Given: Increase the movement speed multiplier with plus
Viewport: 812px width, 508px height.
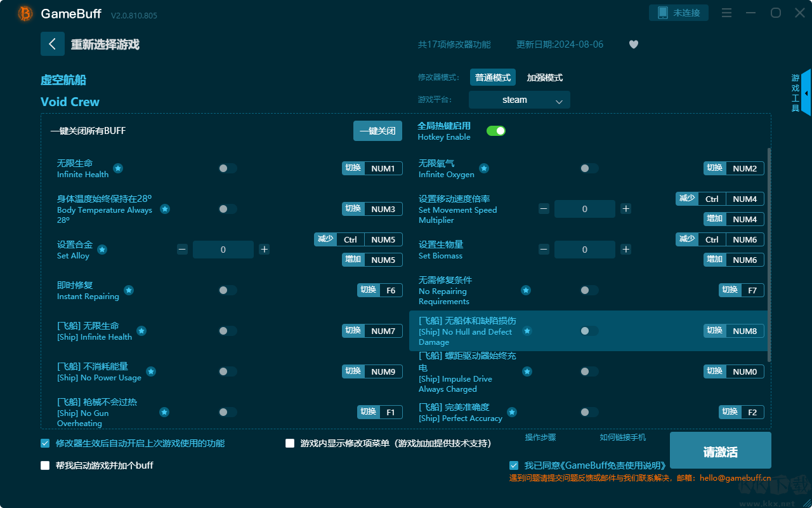Looking at the screenshot, I should tap(626, 209).
